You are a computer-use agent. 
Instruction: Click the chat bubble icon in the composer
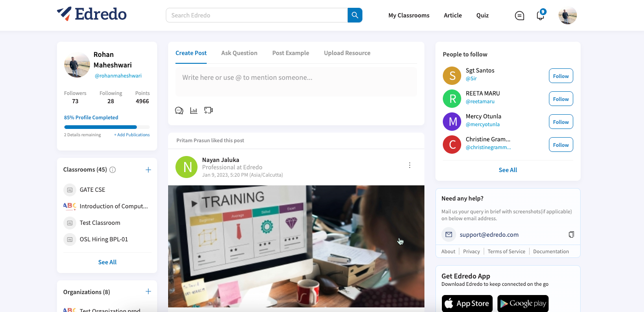tap(179, 110)
